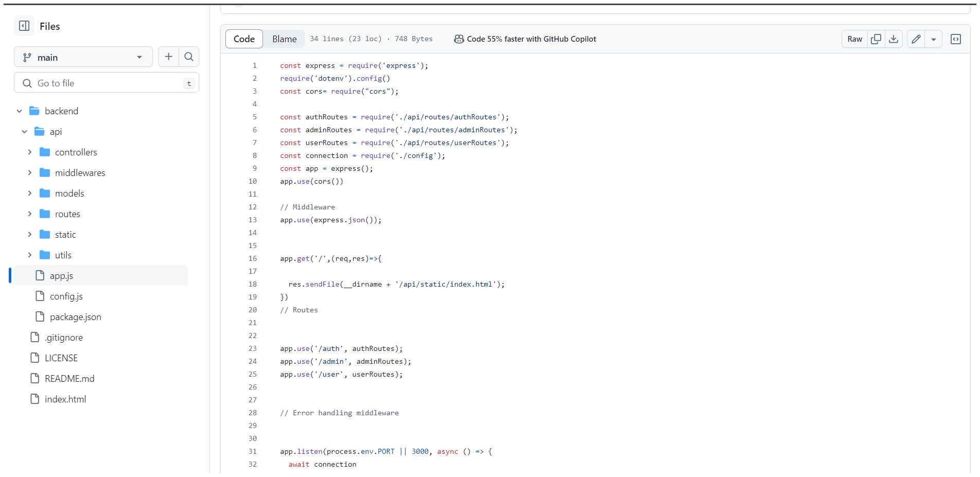Open README.md file
The height and width of the screenshot is (477, 980).
[x=69, y=379]
